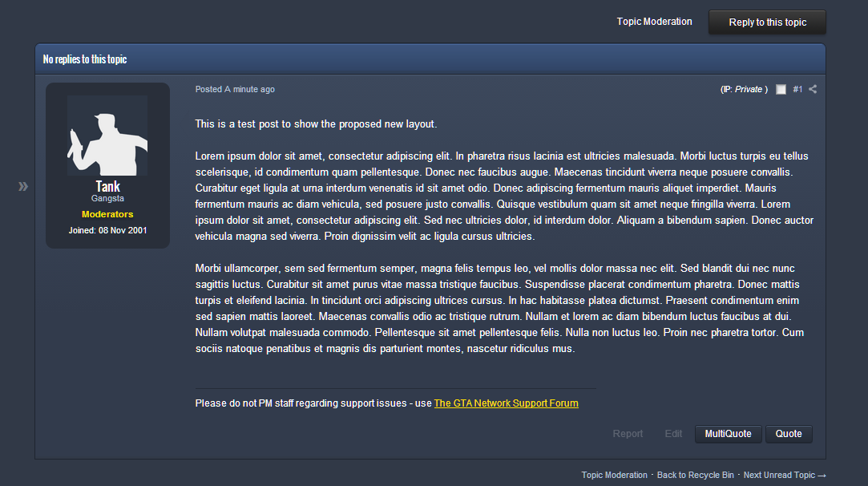Open the #1 post permalink
This screenshot has width=868, height=486.
coord(797,89)
